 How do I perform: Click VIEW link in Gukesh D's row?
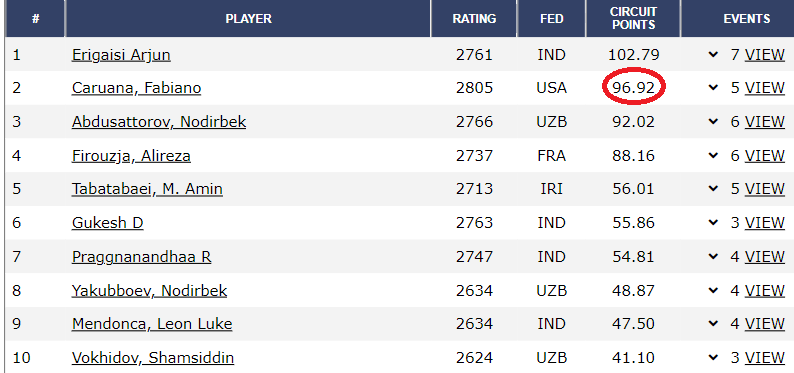coord(765,223)
